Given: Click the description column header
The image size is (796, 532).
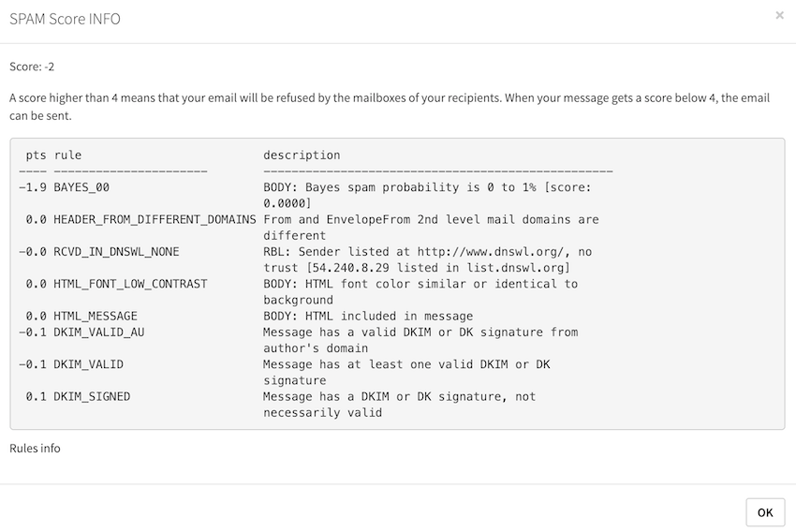Looking at the screenshot, I should click(x=302, y=155).
